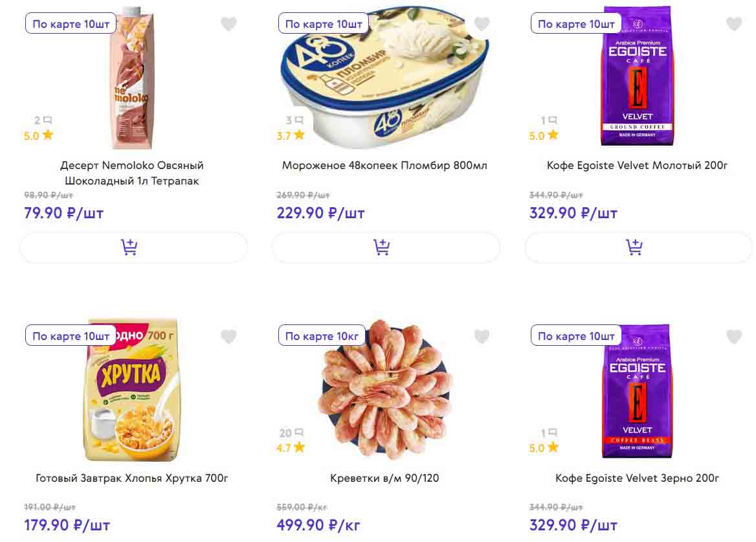
Task: Toggle favorite heart on Пломбир ice cream
Action: (482, 24)
